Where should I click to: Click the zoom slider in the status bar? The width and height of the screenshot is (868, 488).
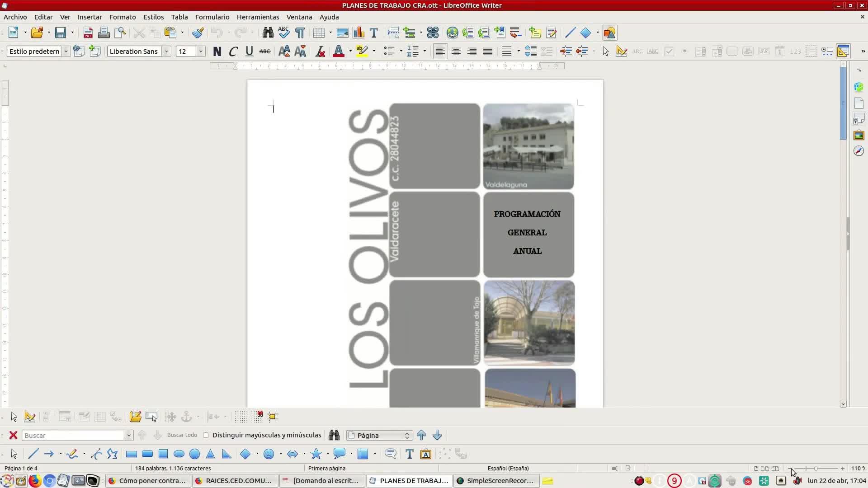coord(816,469)
